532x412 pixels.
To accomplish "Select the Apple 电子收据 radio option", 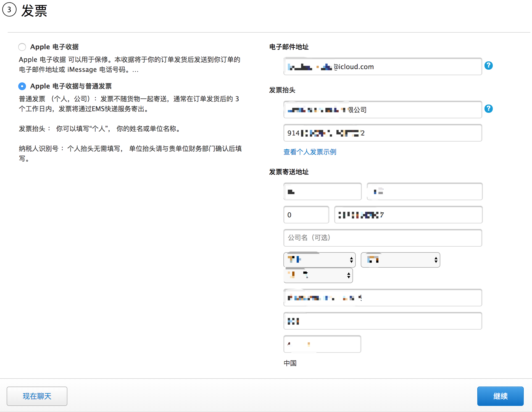I will (22, 47).
